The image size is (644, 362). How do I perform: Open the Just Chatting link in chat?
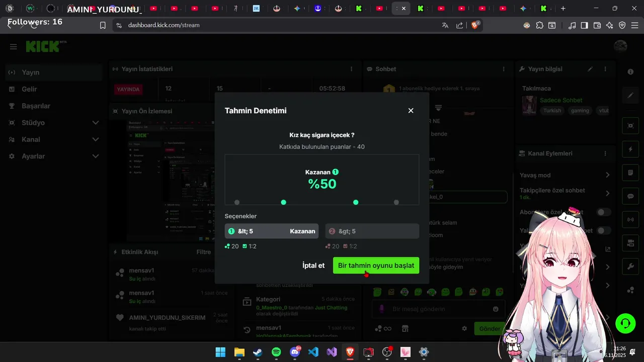(x=331, y=308)
